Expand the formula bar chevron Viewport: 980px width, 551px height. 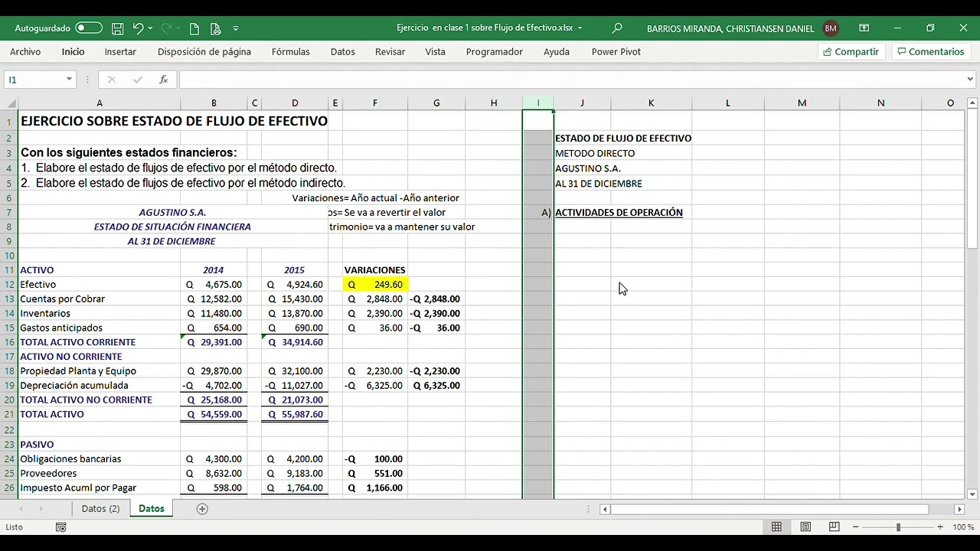click(x=970, y=79)
